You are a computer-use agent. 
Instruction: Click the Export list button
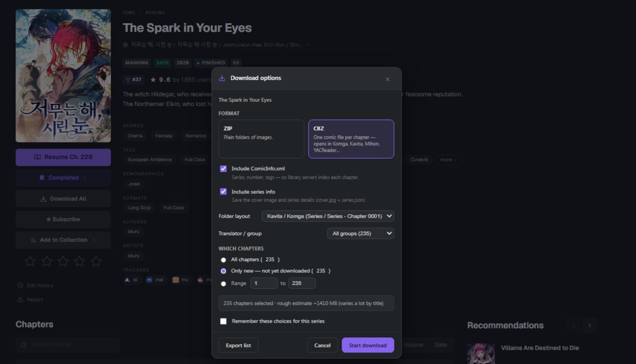coord(238,345)
